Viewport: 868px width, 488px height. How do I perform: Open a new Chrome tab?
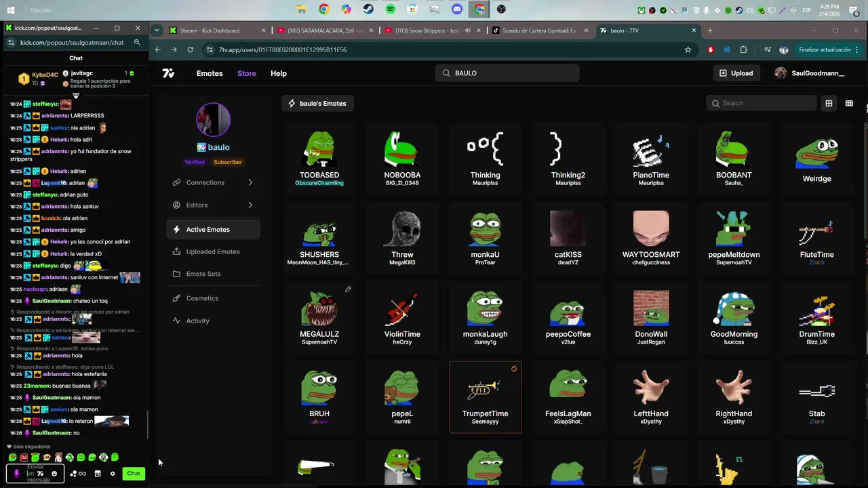point(710,30)
